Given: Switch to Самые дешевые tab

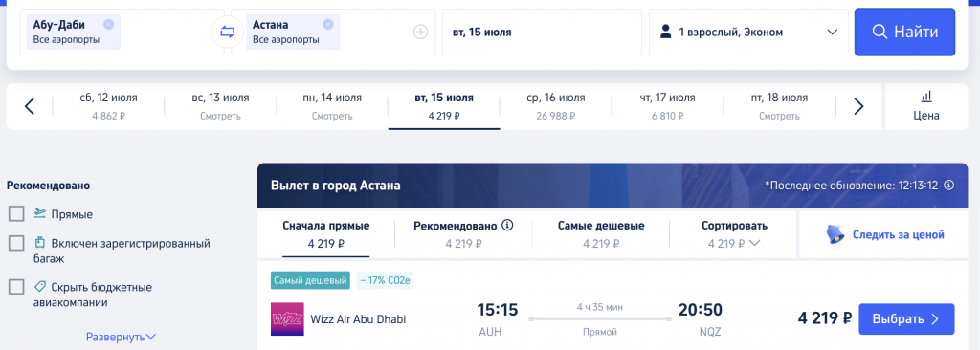Looking at the screenshot, I should 601,234.
